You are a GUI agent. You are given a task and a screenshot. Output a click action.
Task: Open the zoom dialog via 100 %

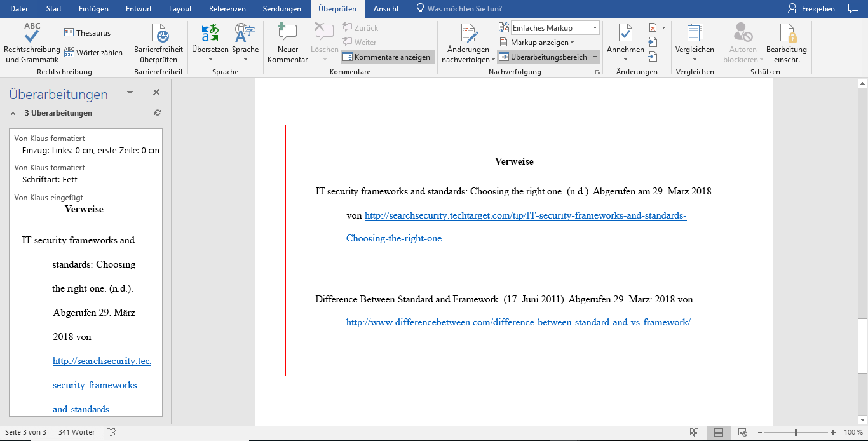click(x=853, y=432)
